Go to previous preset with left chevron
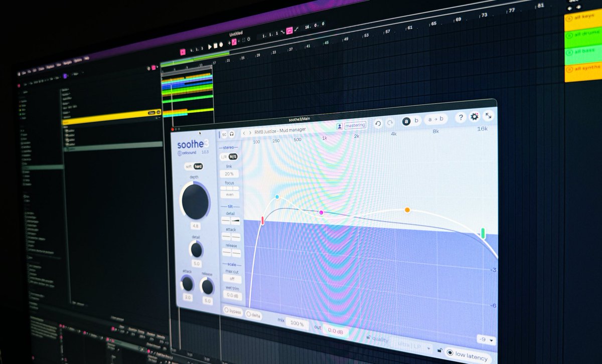 [244, 133]
